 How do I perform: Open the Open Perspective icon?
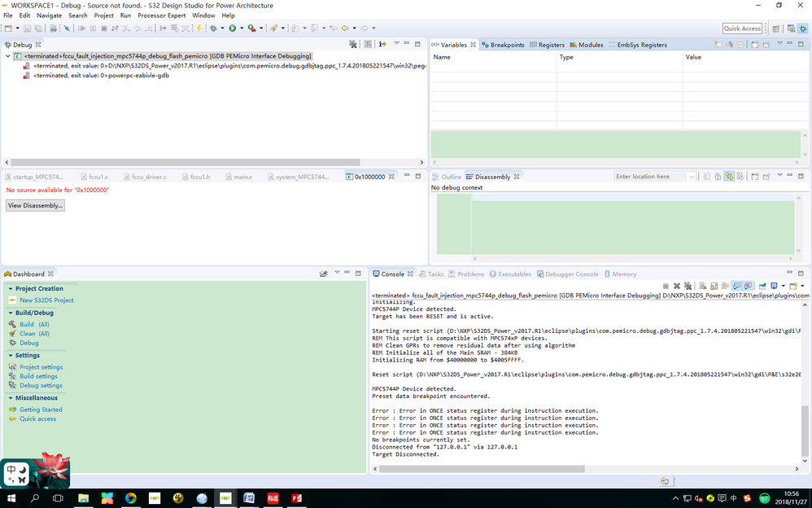pos(775,28)
